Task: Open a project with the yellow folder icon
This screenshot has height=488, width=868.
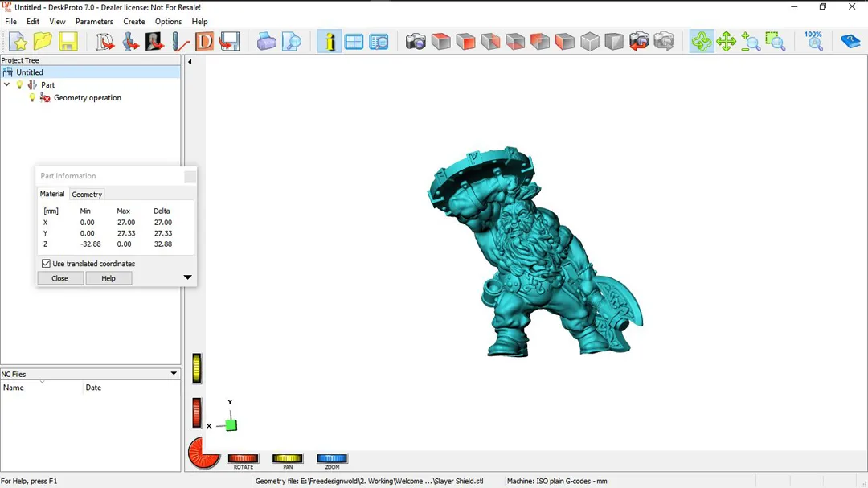Action: (x=43, y=42)
